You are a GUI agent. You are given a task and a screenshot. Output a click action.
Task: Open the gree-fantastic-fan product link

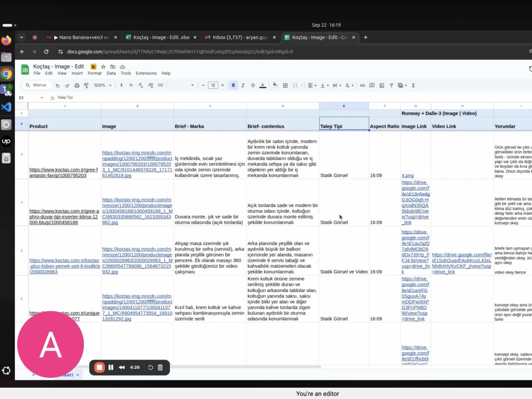(x=63, y=172)
